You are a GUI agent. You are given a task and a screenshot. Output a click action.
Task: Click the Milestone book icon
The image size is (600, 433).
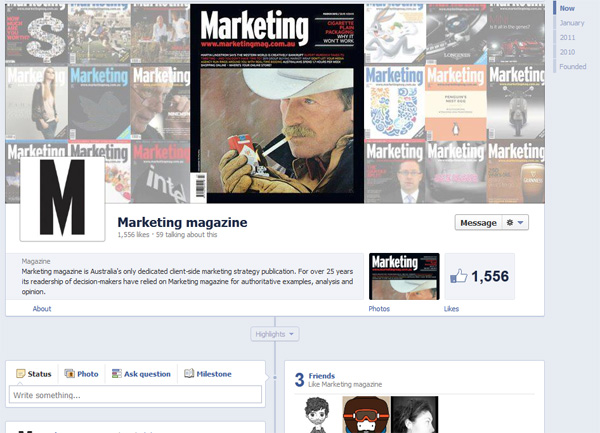click(x=189, y=373)
